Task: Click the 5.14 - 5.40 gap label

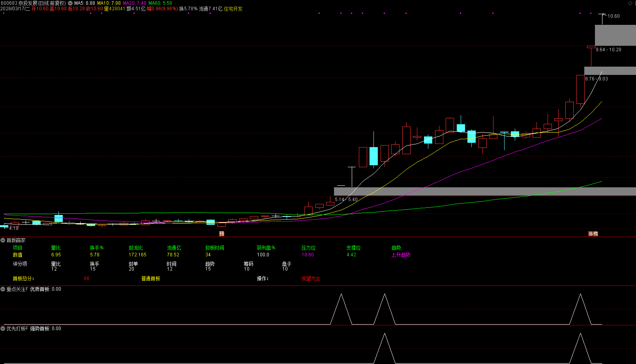Action: pos(346,200)
